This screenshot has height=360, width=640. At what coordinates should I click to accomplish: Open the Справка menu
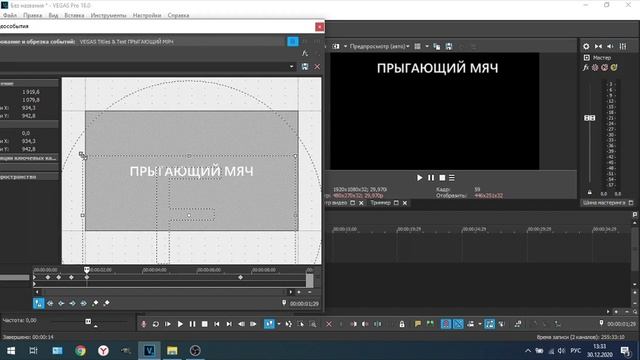tap(178, 15)
